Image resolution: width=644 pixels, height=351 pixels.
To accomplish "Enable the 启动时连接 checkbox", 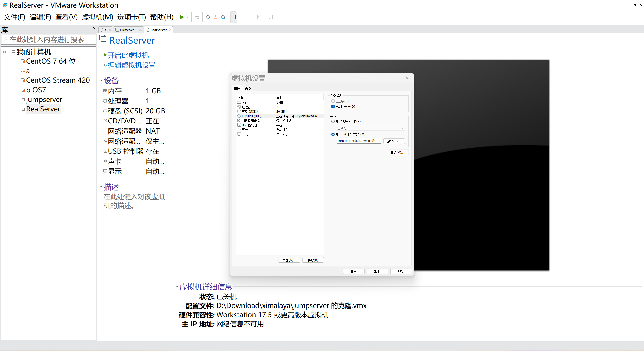I will (333, 107).
